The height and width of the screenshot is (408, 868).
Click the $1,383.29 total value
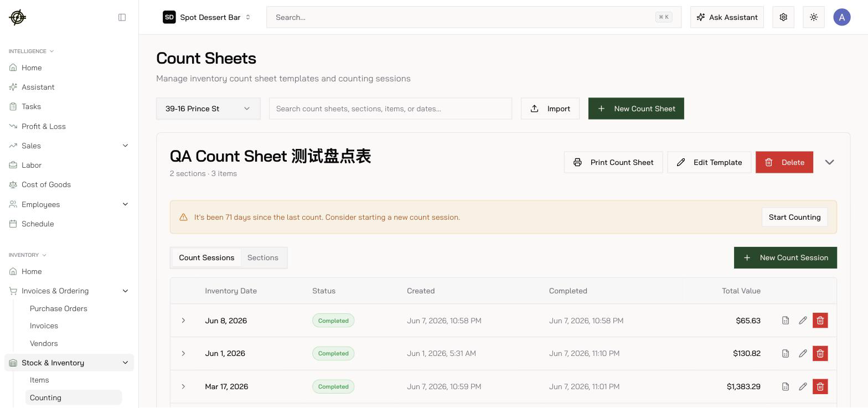[x=743, y=386]
